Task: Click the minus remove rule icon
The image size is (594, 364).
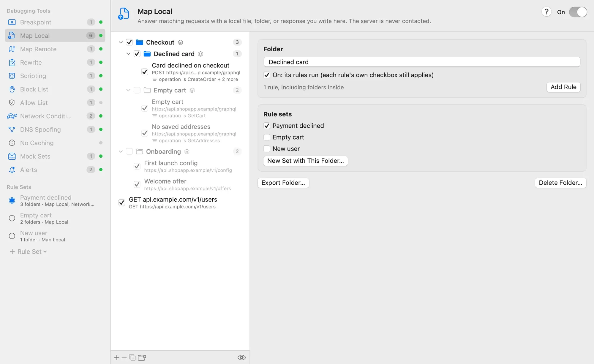Action: [x=124, y=357]
